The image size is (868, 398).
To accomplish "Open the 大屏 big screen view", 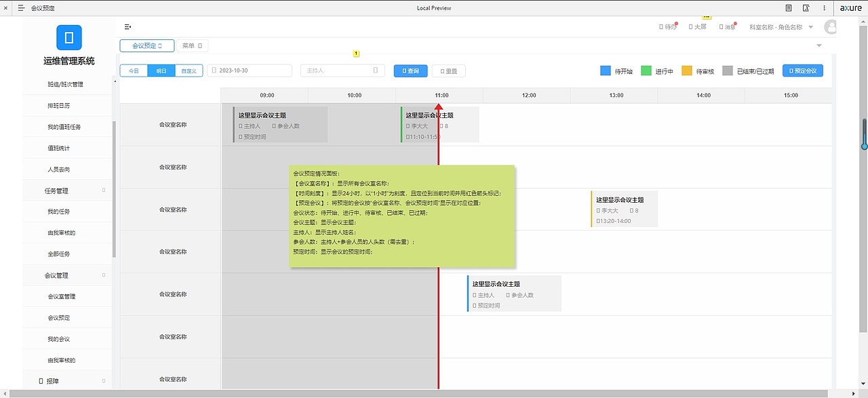I will [698, 27].
